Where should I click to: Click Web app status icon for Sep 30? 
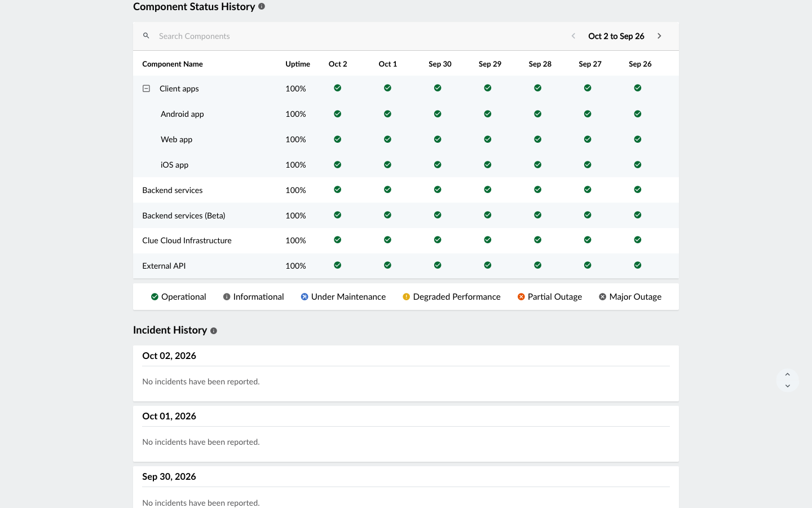pyautogui.click(x=438, y=139)
